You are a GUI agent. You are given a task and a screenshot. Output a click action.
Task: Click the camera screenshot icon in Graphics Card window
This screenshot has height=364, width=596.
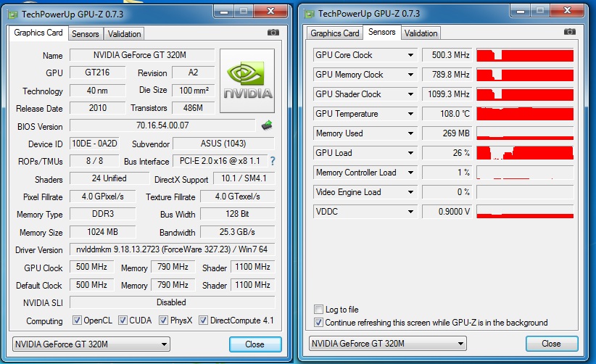tap(273, 33)
